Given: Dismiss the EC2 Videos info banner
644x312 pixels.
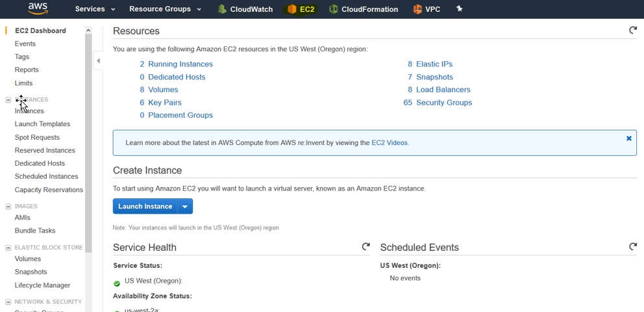Looking at the screenshot, I should coord(629,138).
